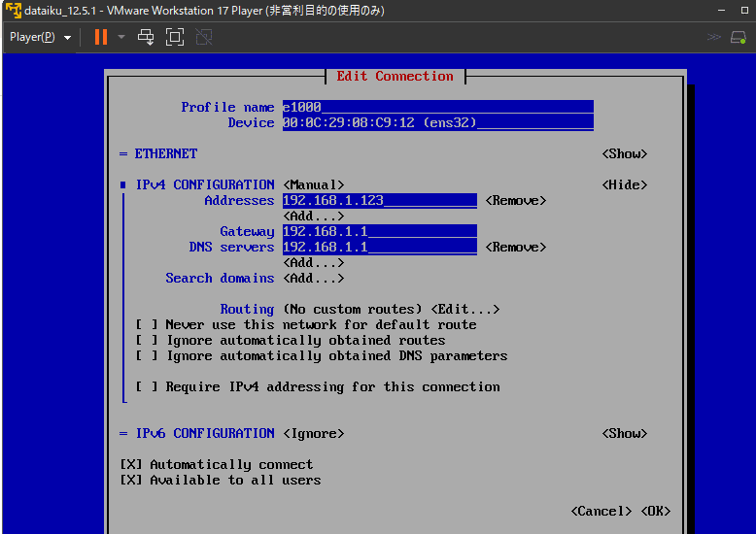This screenshot has height=534, width=756.
Task: Click <Add...> below Addresses
Action: click(x=314, y=216)
